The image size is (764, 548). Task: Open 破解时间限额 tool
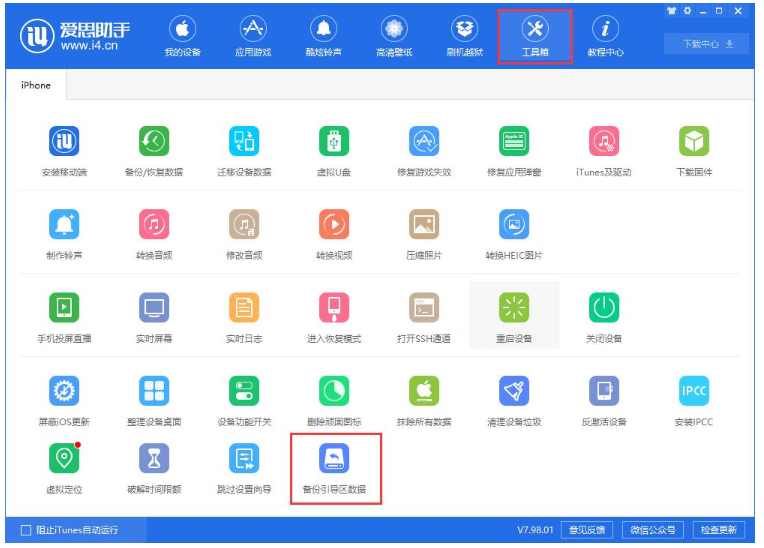coord(154,458)
